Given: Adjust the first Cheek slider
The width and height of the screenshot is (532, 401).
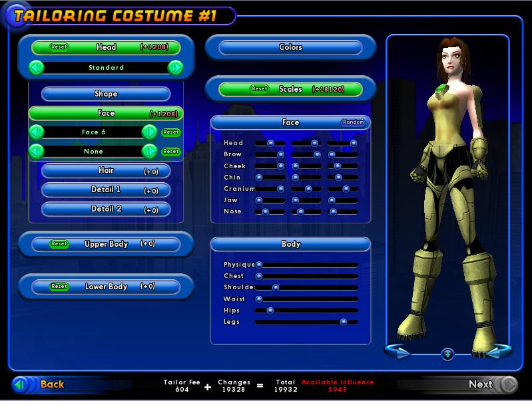Looking at the screenshot, I should click(270, 166).
